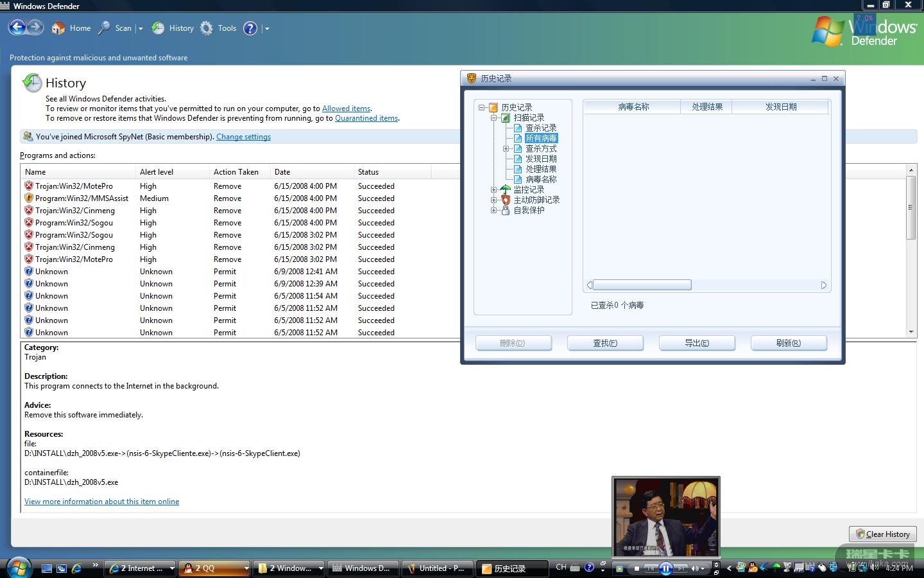Collapse the 扫描记录 tree node
Image resolution: width=924 pixels, height=578 pixels.
[x=494, y=118]
